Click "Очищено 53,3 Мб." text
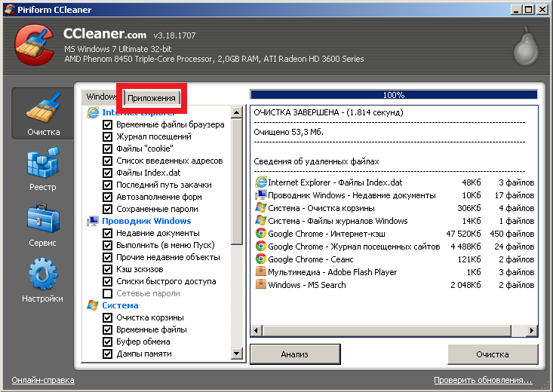The height and width of the screenshot is (392, 553). click(x=288, y=132)
